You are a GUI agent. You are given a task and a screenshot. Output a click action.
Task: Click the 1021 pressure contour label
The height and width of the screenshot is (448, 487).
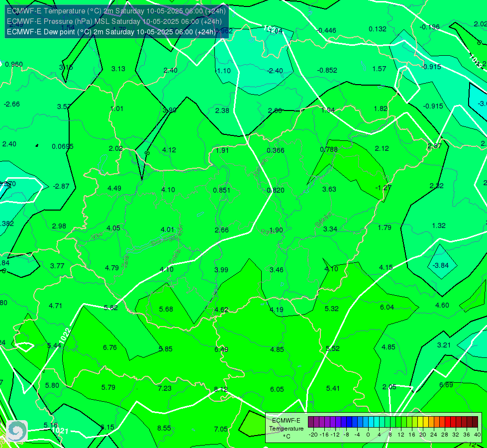(x=60, y=431)
